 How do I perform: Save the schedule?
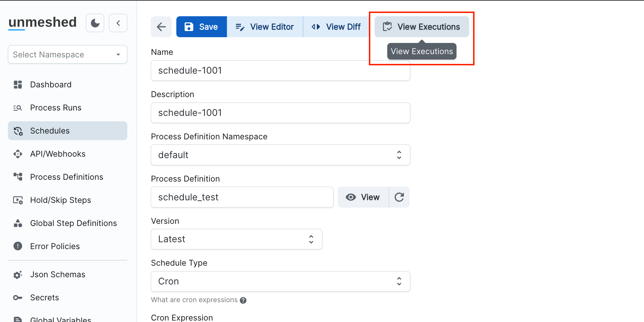point(202,27)
